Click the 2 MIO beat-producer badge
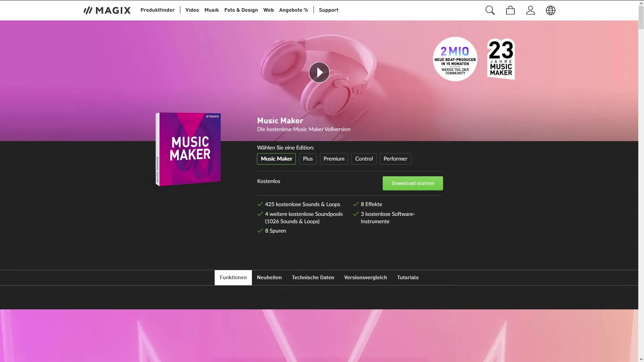This screenshot has height=362, width=644. (x=455, y=59)
